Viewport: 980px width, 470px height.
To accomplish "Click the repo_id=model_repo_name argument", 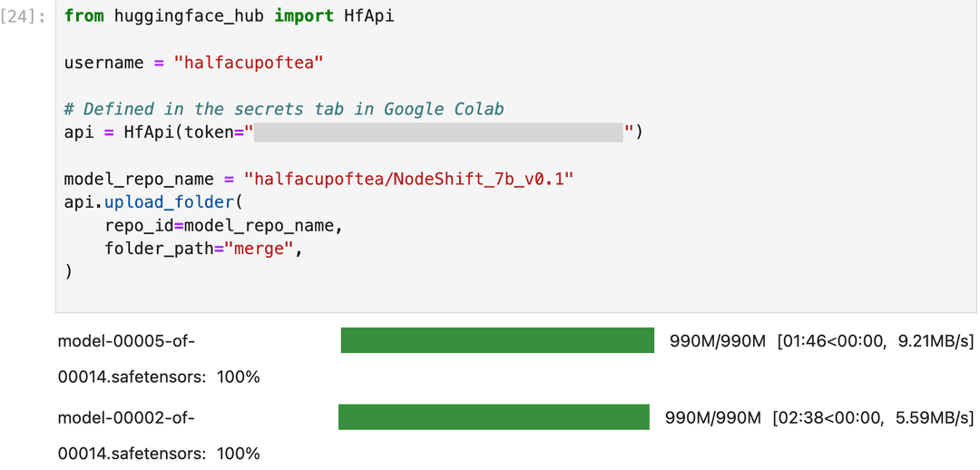I will 224,226.
